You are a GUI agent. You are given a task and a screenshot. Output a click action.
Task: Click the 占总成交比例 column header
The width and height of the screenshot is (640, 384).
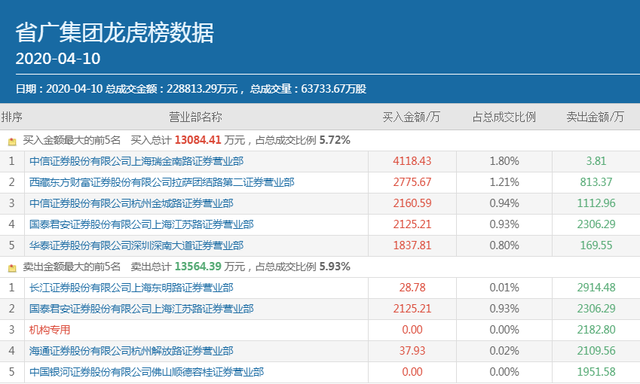click(504, 117)
